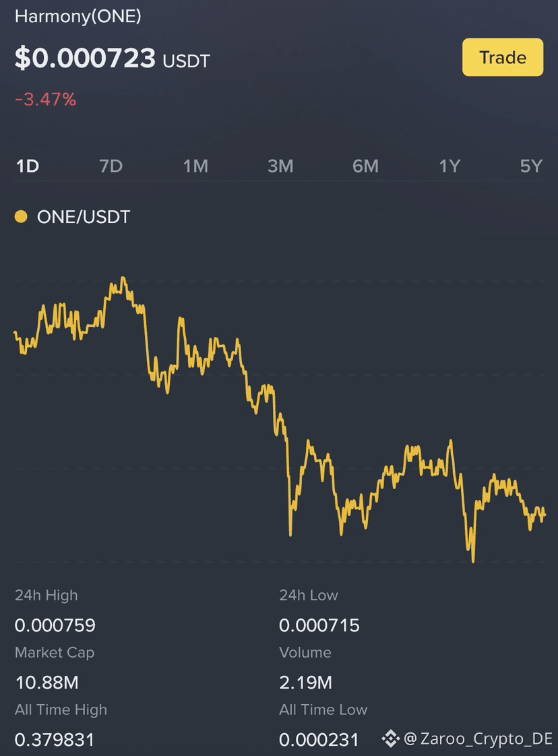Choose the 6M timeframe tab
Viewport: 558px width, 756px height.
point(365,166)
